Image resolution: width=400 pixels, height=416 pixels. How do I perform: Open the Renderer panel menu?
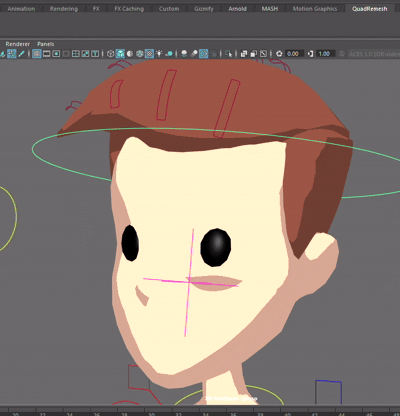coord(18,44)
